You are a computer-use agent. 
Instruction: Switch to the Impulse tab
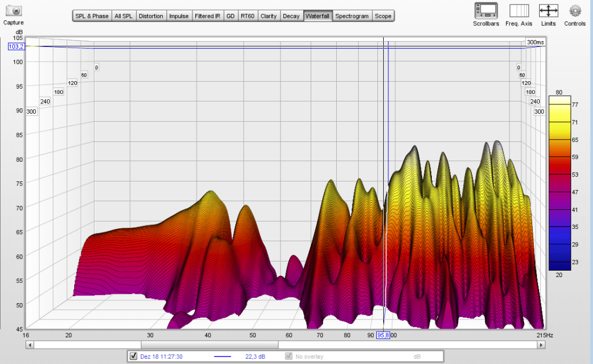pos(179,16)
